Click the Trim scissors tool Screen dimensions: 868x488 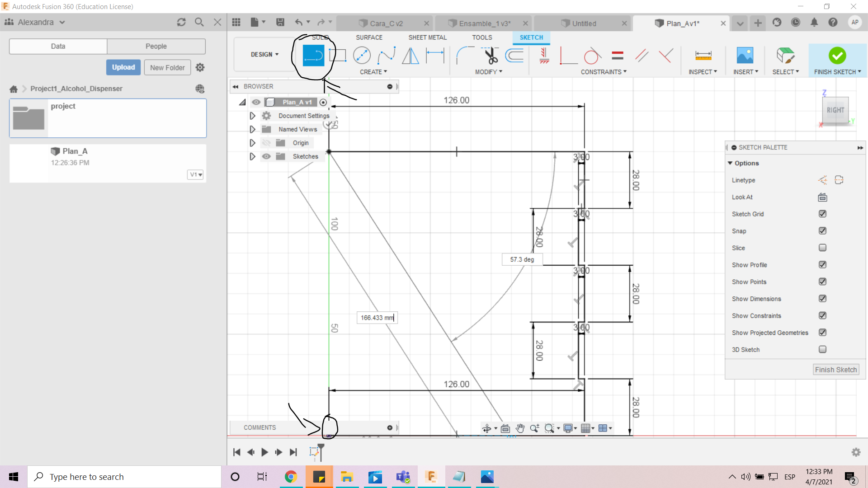coord(491,56)
